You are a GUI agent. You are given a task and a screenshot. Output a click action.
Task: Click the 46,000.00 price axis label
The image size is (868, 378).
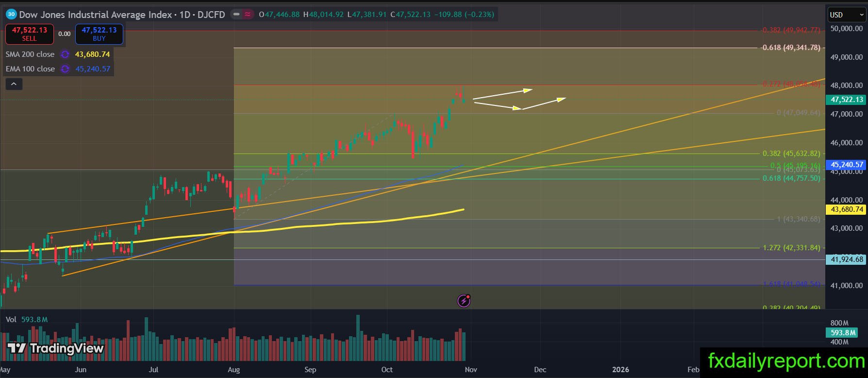point(846,143)
